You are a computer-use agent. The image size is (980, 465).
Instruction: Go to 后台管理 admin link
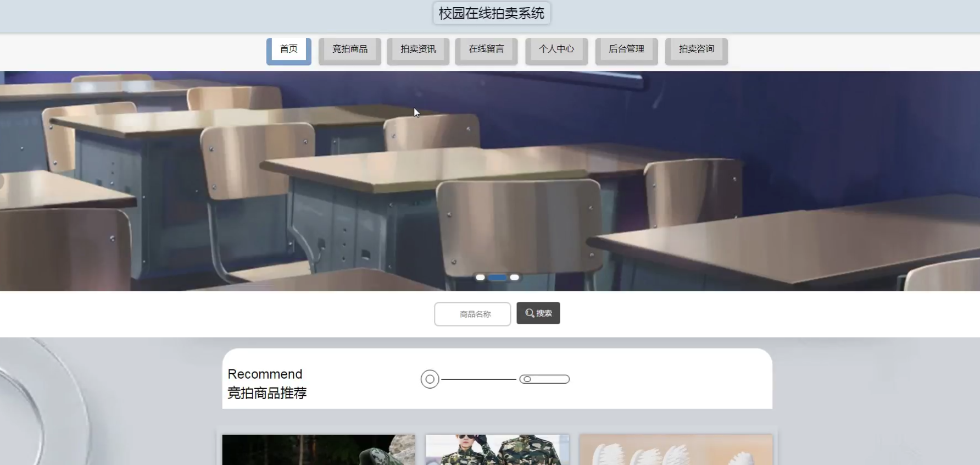pyautogui.click(x=627, y=51)
